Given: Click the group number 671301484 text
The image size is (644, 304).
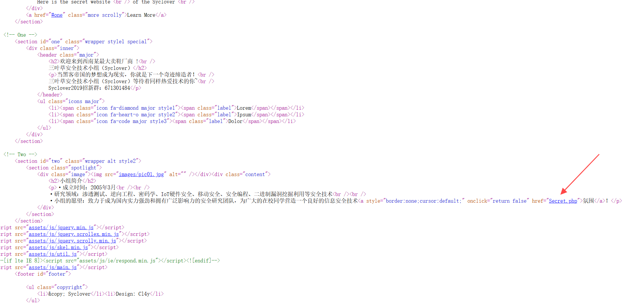Looking at the screenshot, I should coord(117,88).
